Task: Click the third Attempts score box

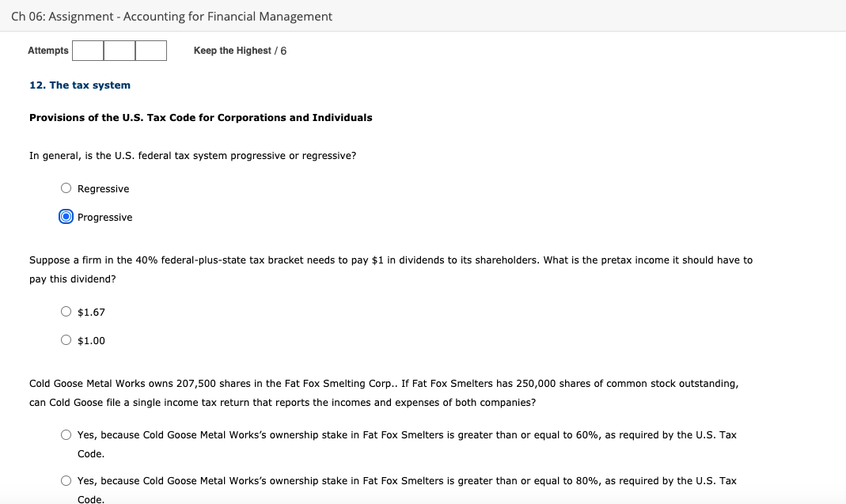Action: pos(150,50)
